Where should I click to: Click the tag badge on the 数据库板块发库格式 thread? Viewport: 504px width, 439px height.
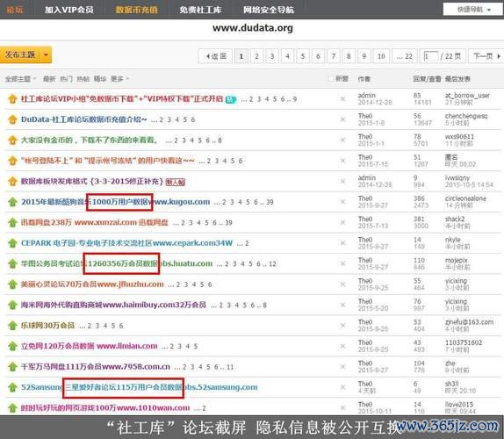click(176, 183)
